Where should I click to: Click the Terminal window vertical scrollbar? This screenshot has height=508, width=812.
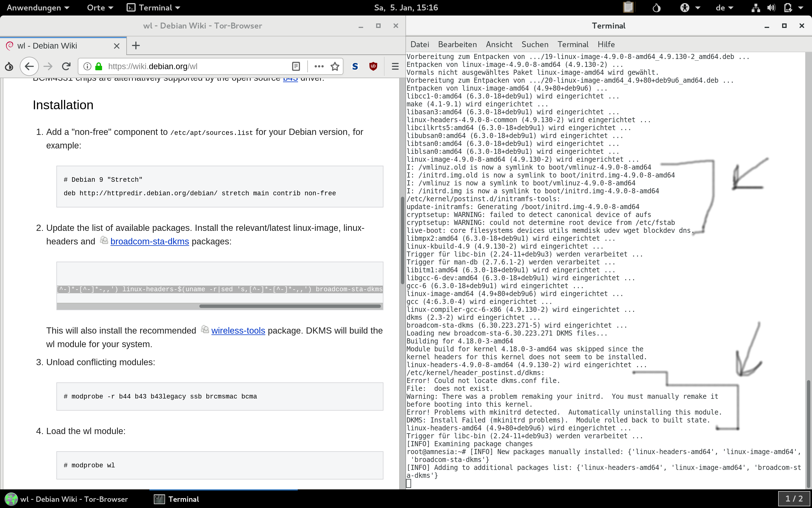808,433
